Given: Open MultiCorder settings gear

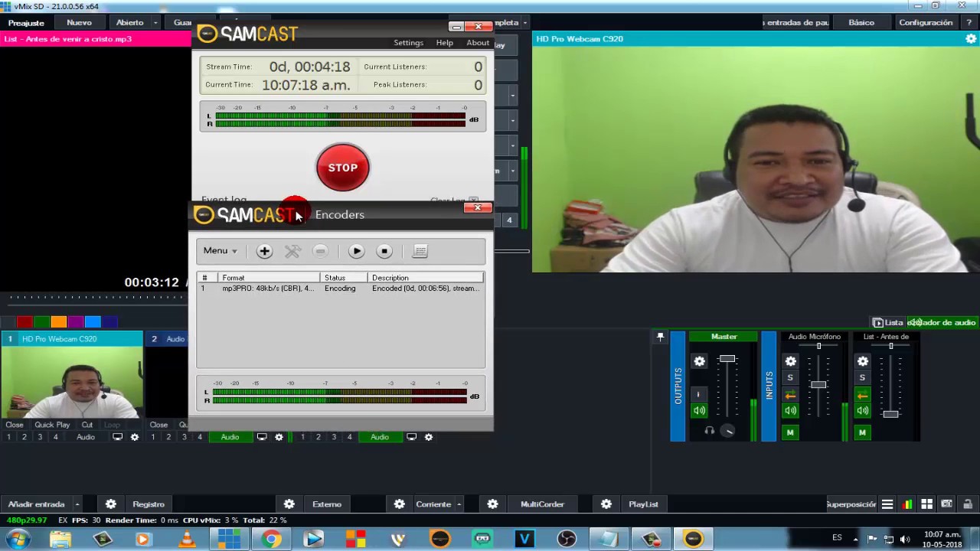Looking at the screenshot, I should [x=493, y=504].
